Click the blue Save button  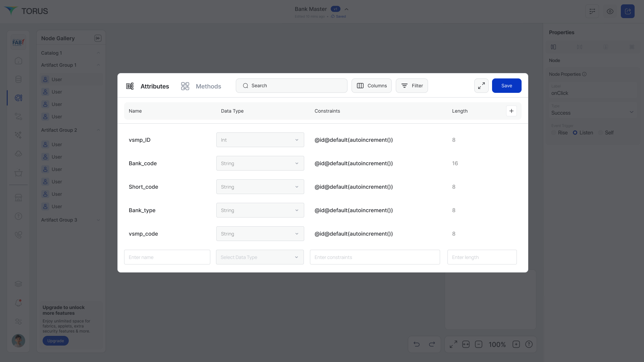coord(506,86)
